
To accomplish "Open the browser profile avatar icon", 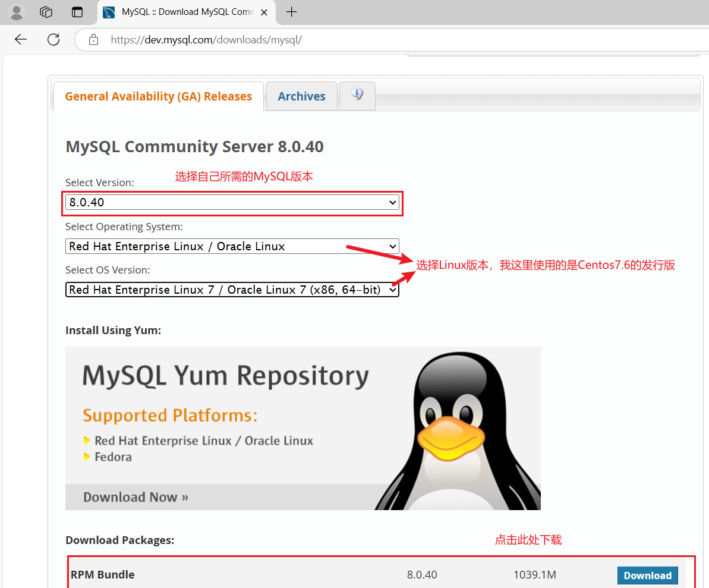I will [x=17, y=12].
